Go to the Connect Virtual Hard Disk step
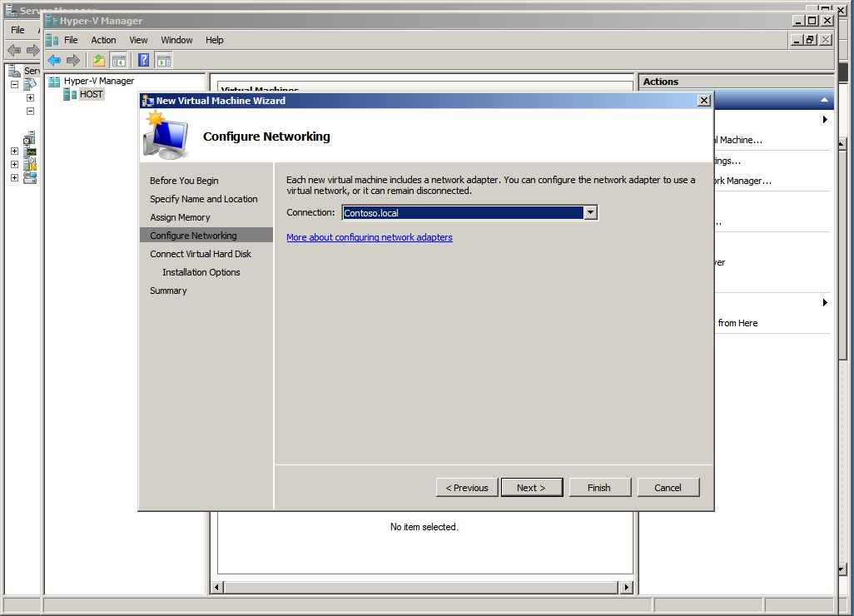The width and height of the screenshot is (854, 616). pos(201,254)
